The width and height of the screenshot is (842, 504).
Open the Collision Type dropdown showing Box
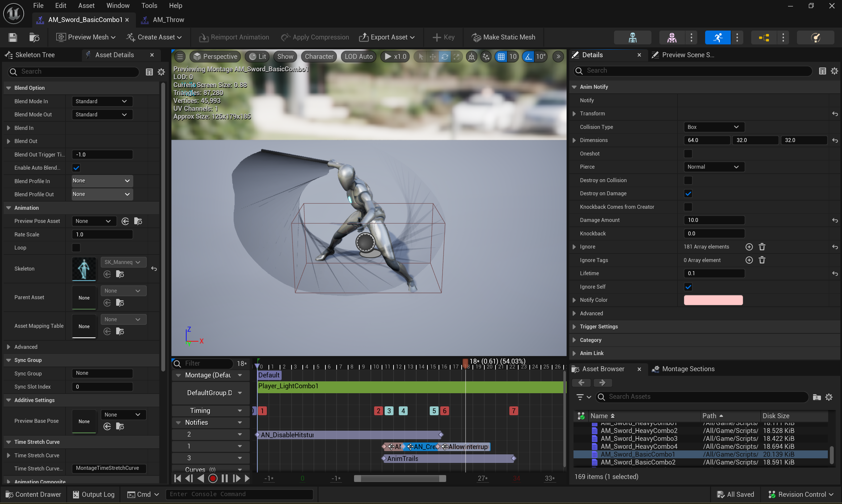tap(713, 127)
